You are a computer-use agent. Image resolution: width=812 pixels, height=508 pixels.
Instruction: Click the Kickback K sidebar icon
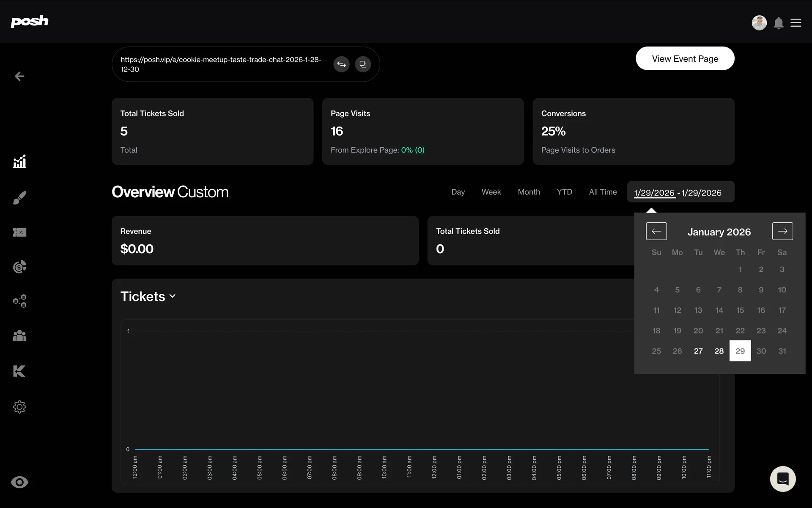click(x=19, y=371)
